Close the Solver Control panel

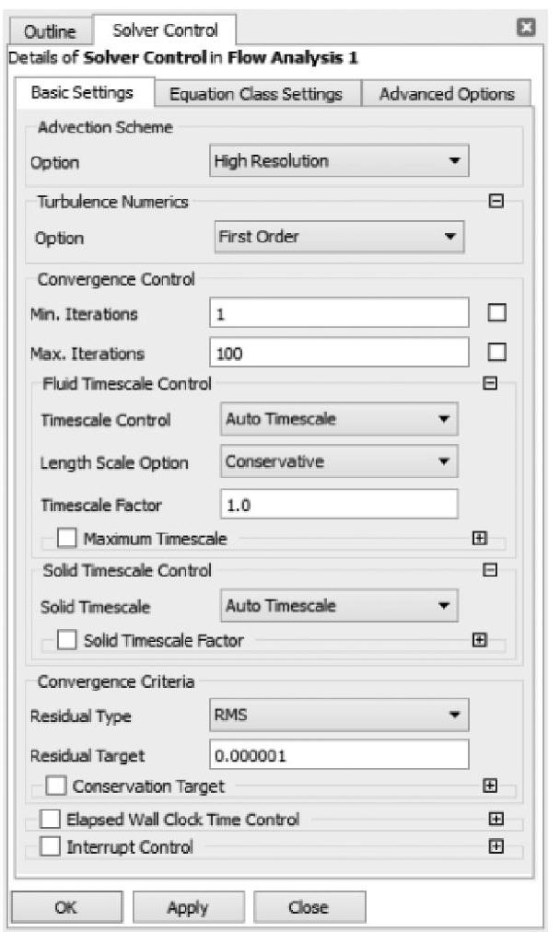click(527, 29)
